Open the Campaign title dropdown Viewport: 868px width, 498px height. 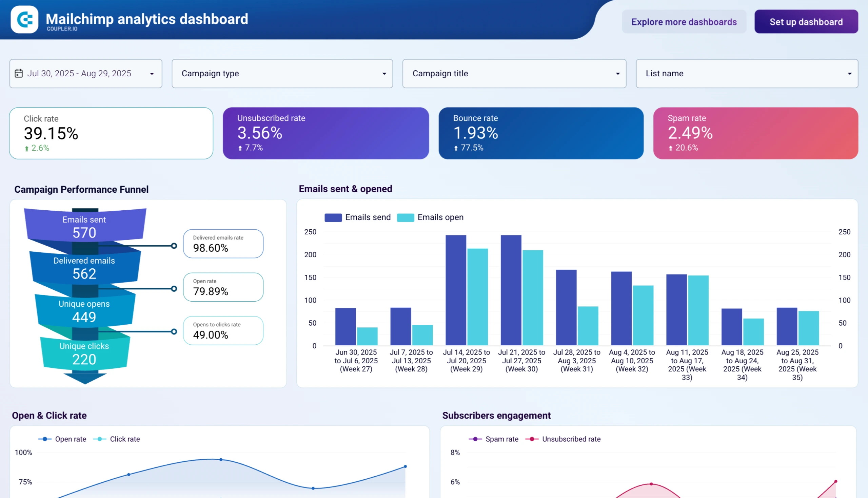514,73
